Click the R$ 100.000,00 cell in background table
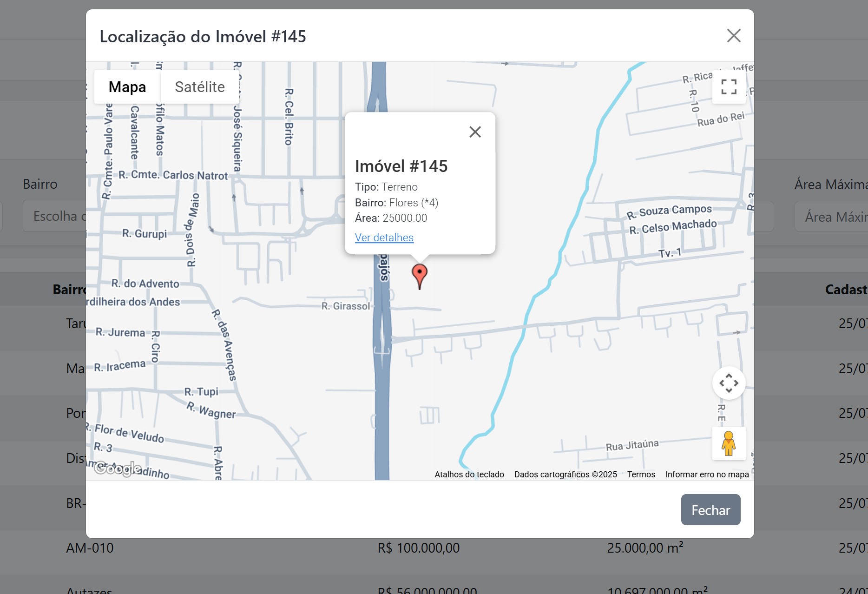Image resolution: width=868 pixels, height=594 pixels. [419, 548]
